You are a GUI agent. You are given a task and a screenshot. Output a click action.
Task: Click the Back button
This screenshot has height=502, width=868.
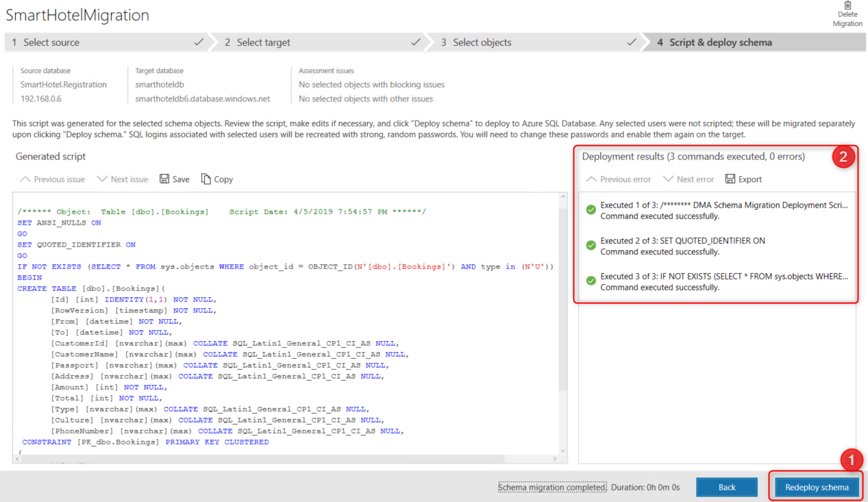coord(727,487)
